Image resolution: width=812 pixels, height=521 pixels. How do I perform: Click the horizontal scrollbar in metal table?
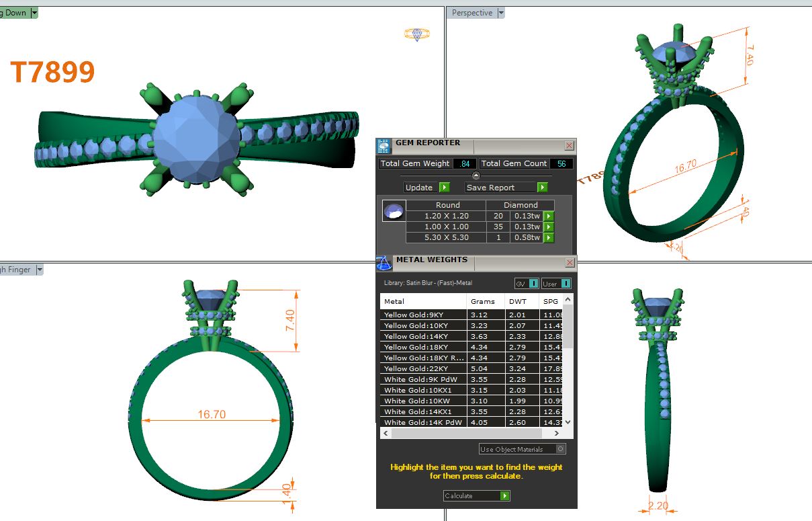[477, 434]
